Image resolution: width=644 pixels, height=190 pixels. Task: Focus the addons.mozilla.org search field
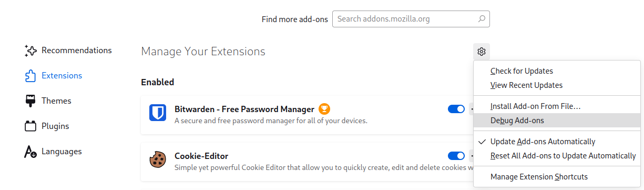coord(411,19)
